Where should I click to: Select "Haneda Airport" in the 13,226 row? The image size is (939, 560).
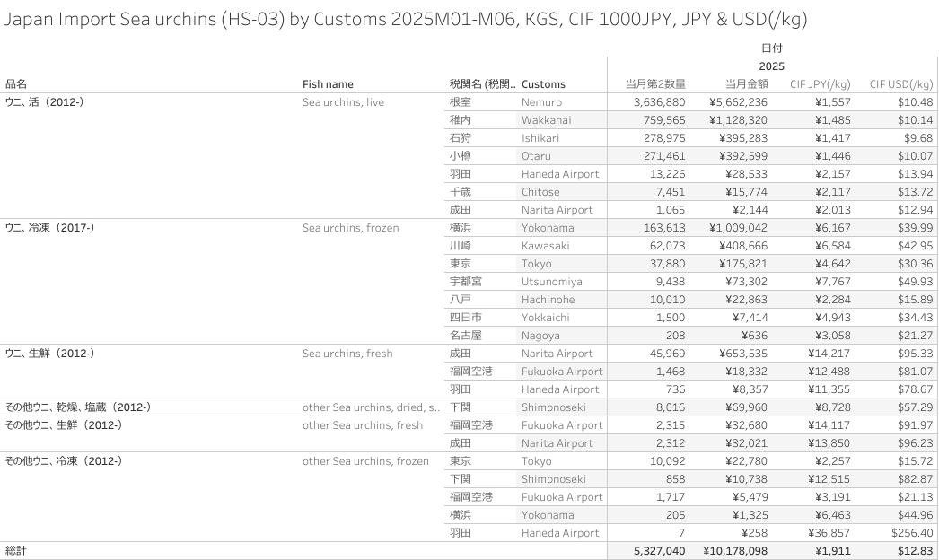pyautogui.click(x=560, y=174)
